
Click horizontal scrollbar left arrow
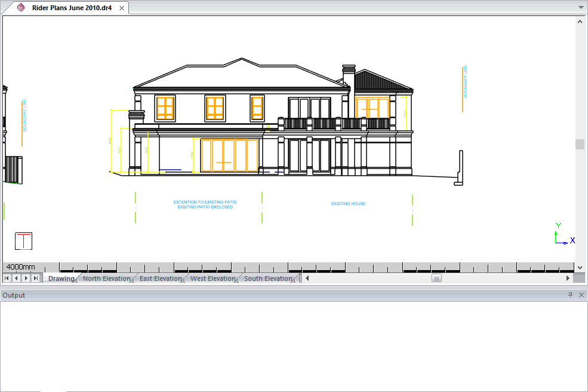coord(307,278)
